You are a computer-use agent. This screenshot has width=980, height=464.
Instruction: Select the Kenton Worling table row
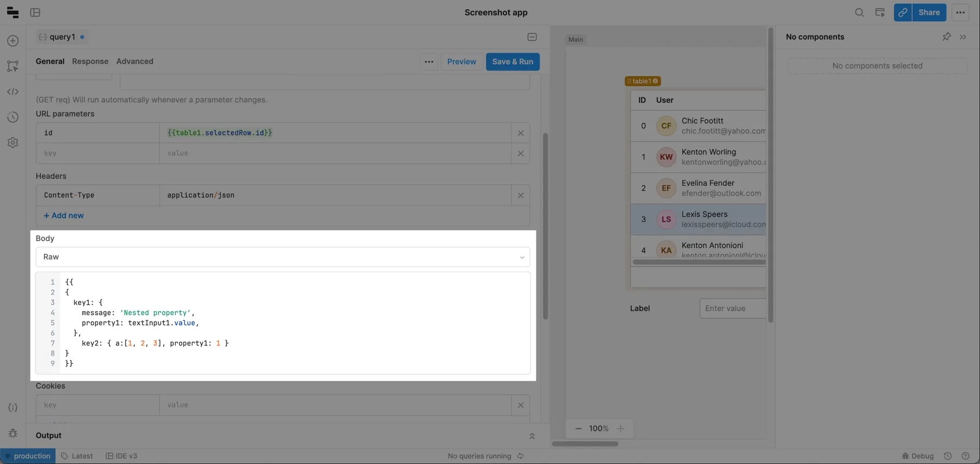pos(699,157)
